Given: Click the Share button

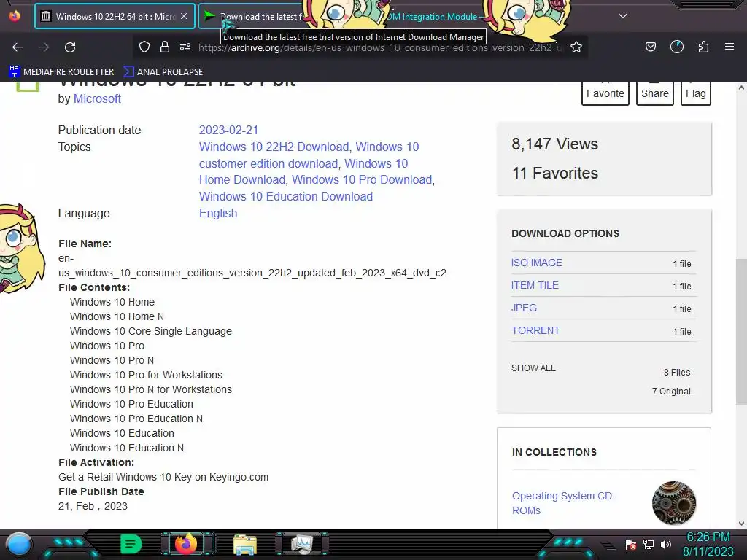Looking at the screenshot, I should [654, 93].
